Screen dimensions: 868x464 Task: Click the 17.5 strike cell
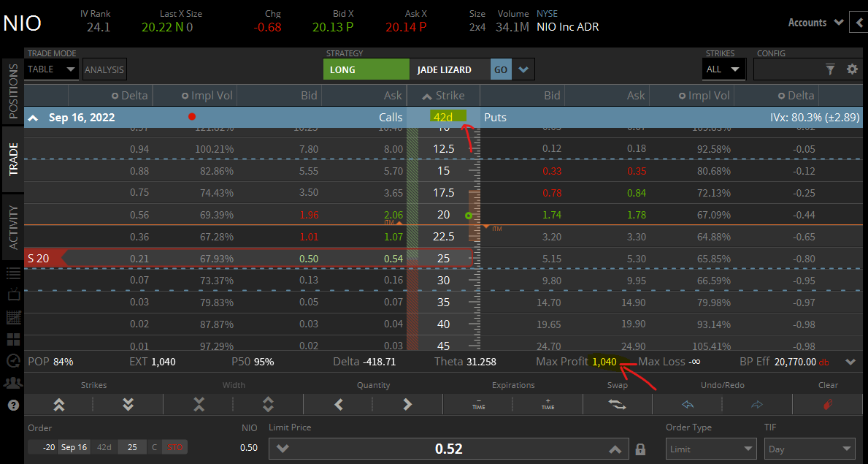[443, 193]
